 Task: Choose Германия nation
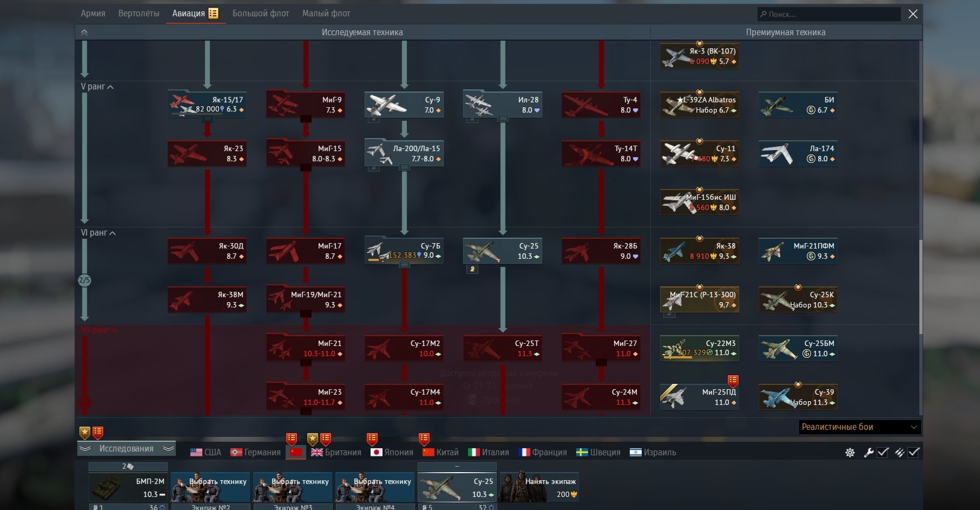coord(255,452)
